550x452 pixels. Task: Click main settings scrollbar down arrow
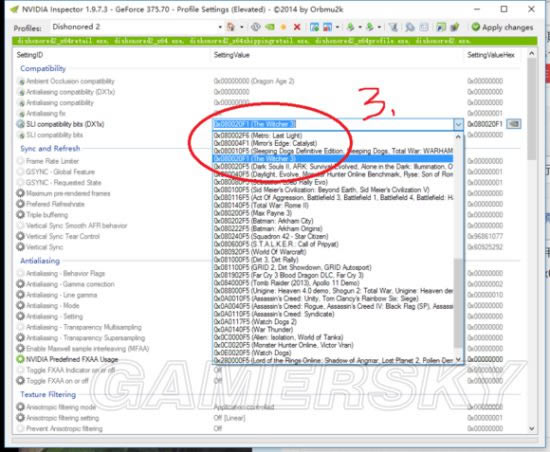532,429
